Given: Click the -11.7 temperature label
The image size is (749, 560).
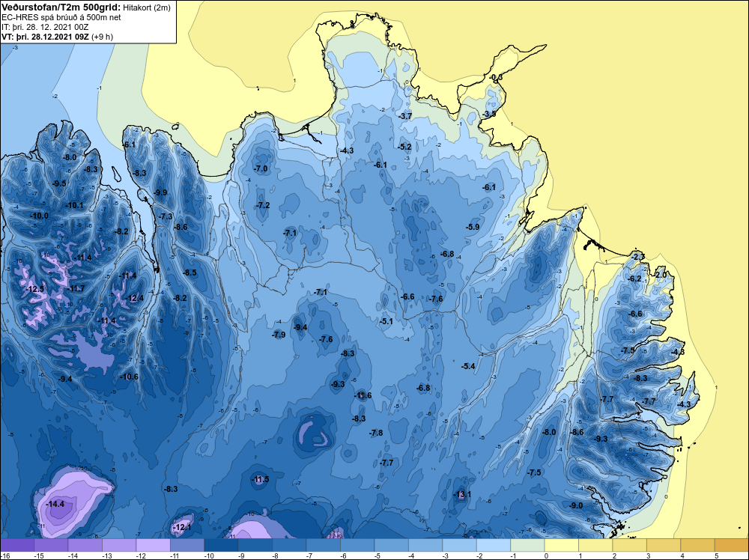Looking at the screenshot, I should click(76, 288).
